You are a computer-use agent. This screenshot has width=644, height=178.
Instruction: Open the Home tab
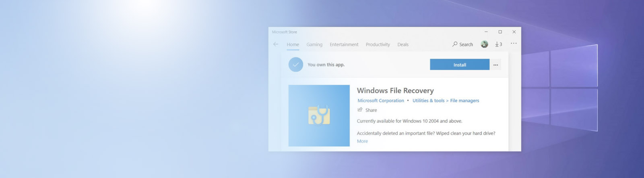(293, 45)
